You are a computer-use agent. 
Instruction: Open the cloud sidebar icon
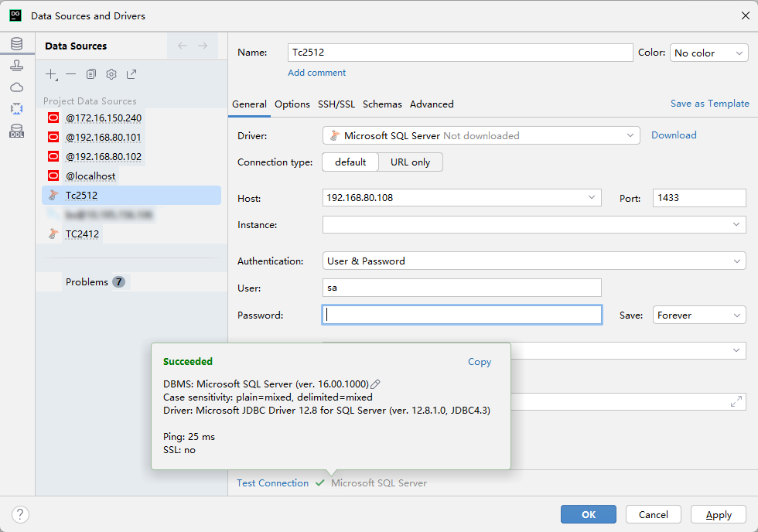[x=17, y=87]
